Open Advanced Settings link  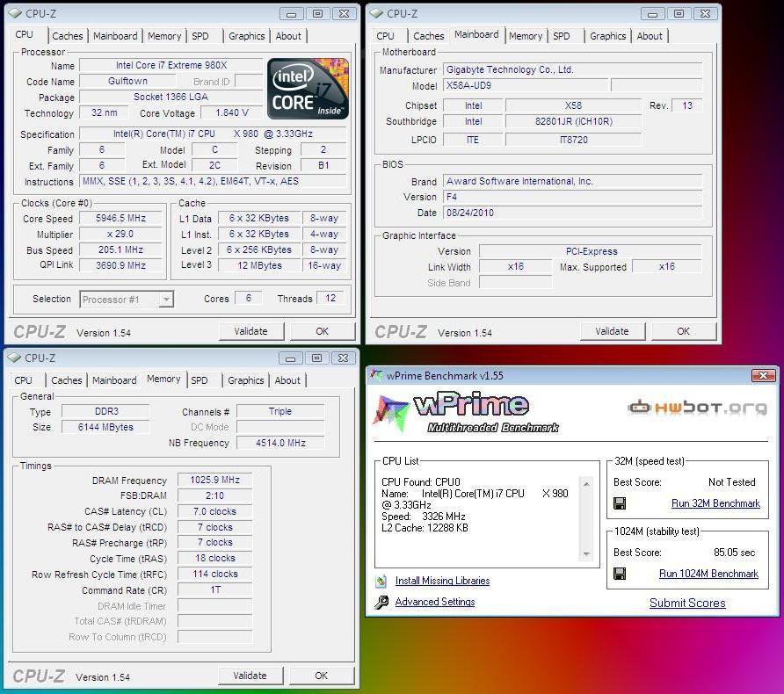(435, 602)
